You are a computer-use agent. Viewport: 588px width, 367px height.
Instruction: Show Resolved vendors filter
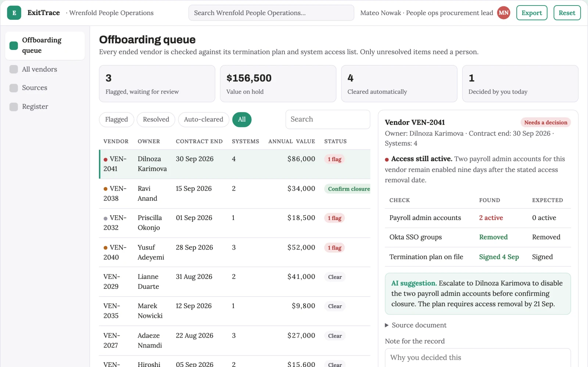point(156,119)
